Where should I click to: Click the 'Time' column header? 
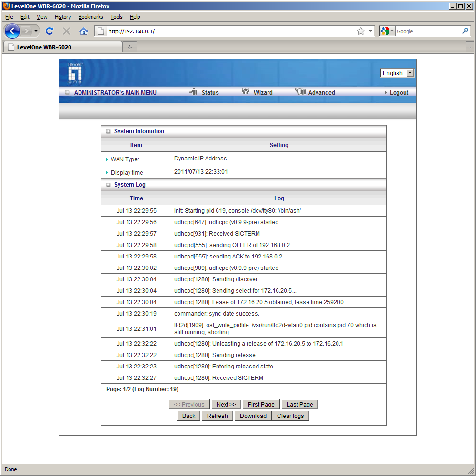(x=137, y=198)
